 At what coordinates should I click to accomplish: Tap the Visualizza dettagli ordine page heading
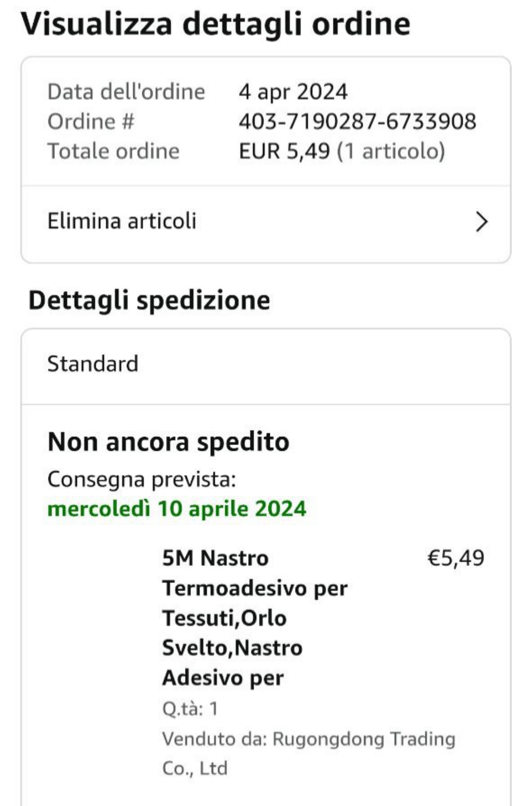click(x=215, y=24)
